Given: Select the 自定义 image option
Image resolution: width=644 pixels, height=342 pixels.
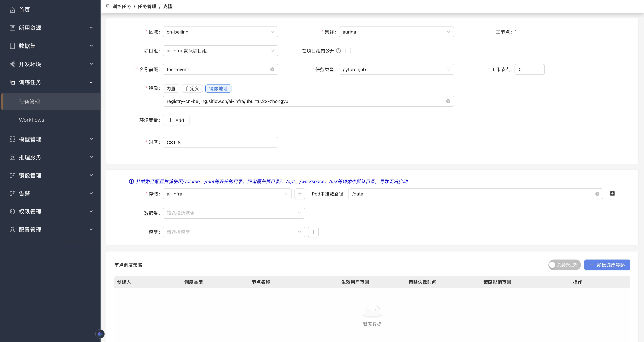Looking at the screenshot, I should [x=192, y=89].
